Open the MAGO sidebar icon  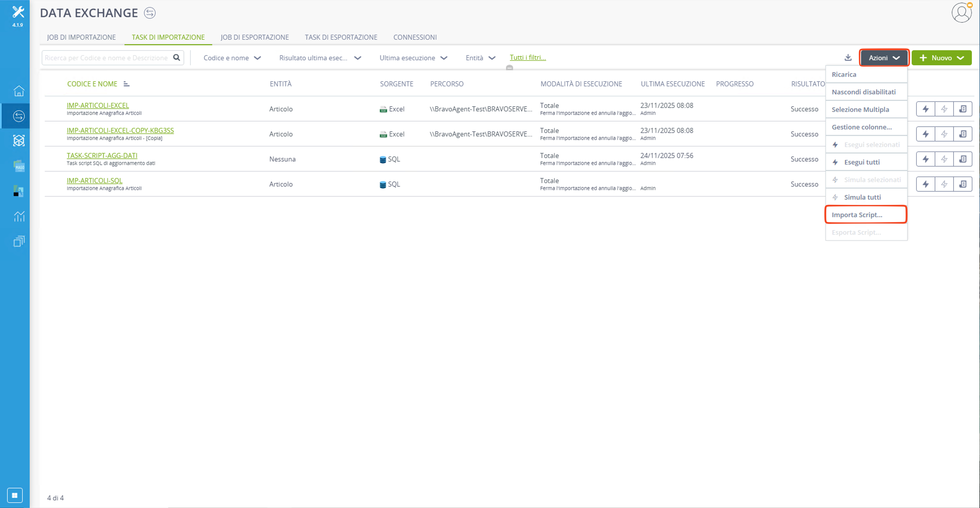pos(19,166)
